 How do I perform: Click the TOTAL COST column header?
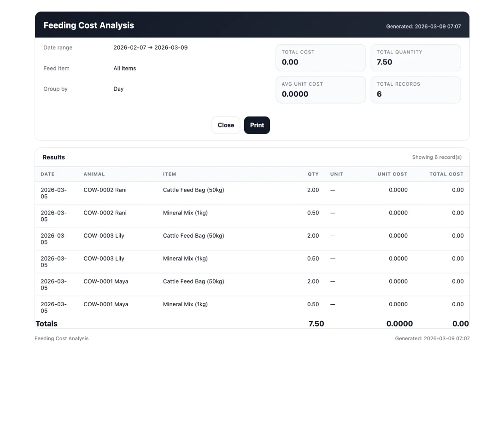(446, 174)
